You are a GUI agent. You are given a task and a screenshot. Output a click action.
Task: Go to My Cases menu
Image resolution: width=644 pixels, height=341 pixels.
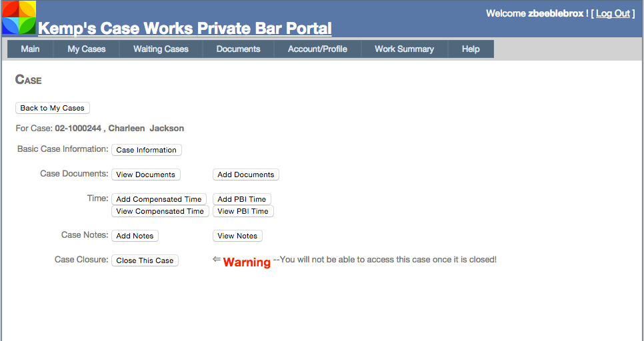coord(87,49)
